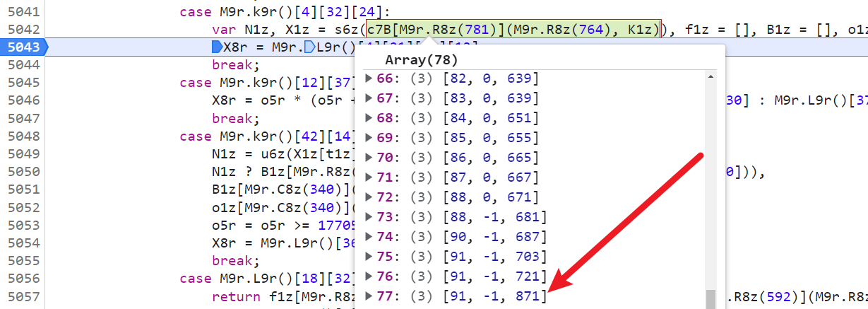This screenshot has width=868, height=309.
Task: Add a breakpoint on line 5050
Action: point(21,172)
